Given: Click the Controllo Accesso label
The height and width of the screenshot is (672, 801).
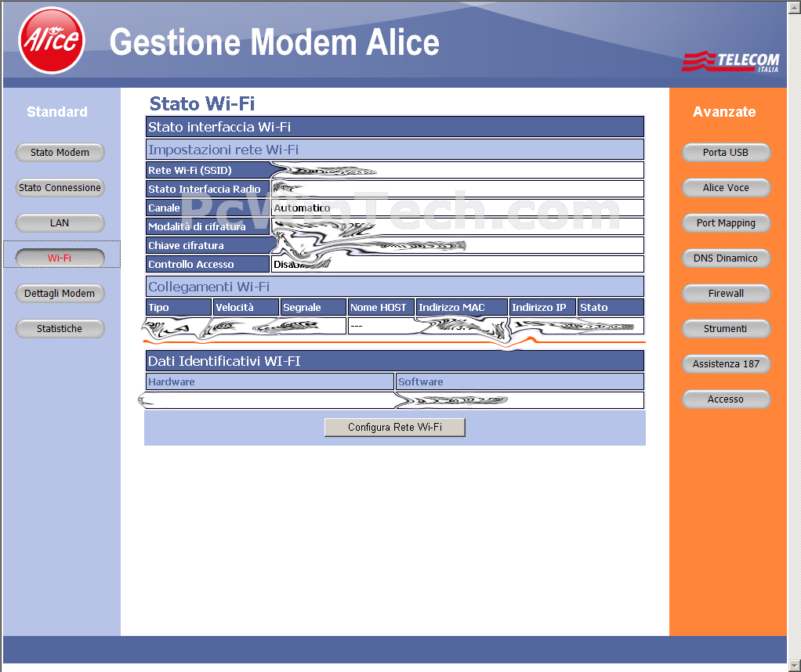Looking at the screenshot, I should click(x=191, y=265).
